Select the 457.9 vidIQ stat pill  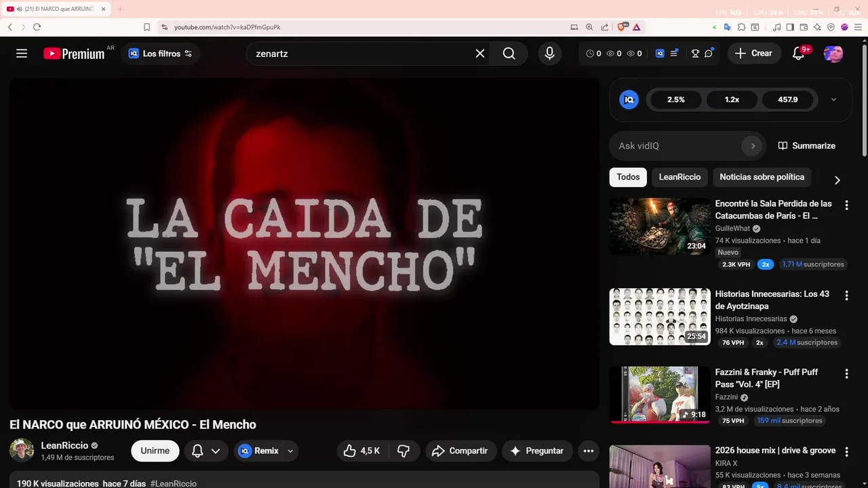[x=788, y=100]
